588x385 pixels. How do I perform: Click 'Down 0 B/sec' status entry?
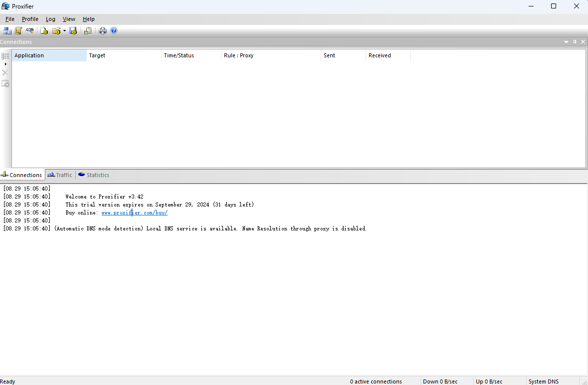[x=440, y=382]
